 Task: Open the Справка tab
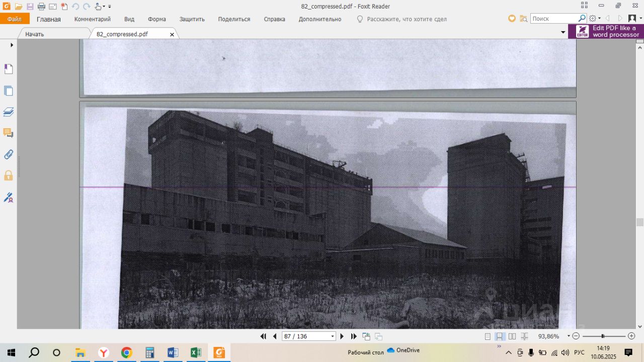(275, 19)
